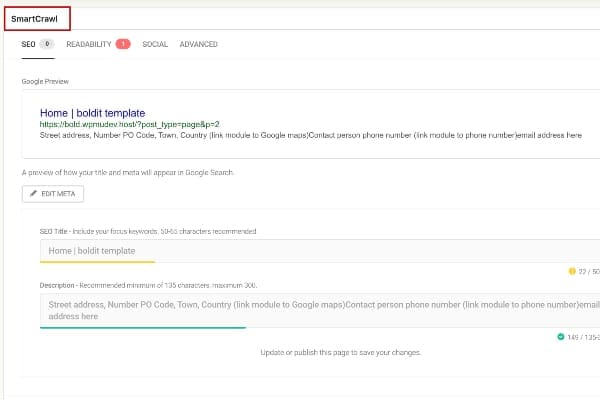The height and width of the screenshot is (400, 600).
Task: Click the yellow warning icon beside title count
Action: (x=572, y=271)
